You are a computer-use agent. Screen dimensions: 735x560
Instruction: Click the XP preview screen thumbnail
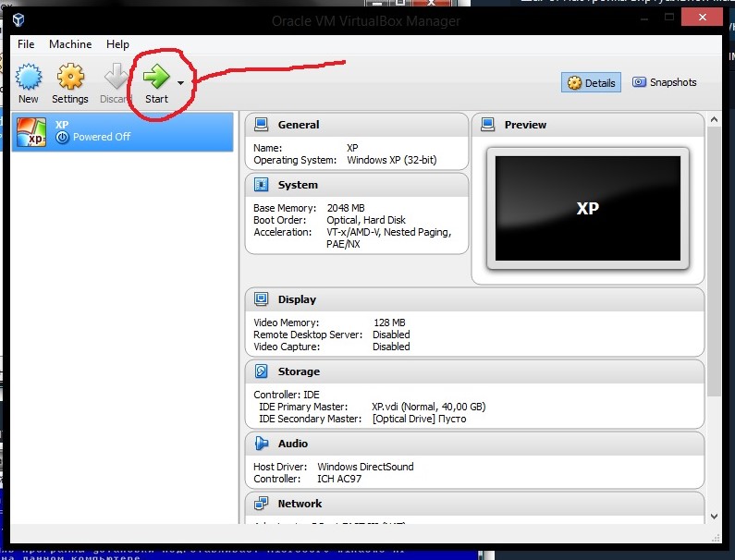tap(588, 209)
